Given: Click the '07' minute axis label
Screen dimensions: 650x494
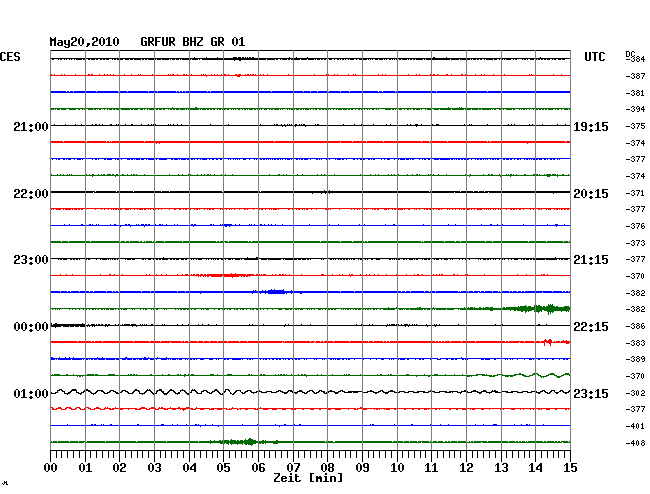Looking at the screenshot, I should pyautogui.click(x=293, y=468).
